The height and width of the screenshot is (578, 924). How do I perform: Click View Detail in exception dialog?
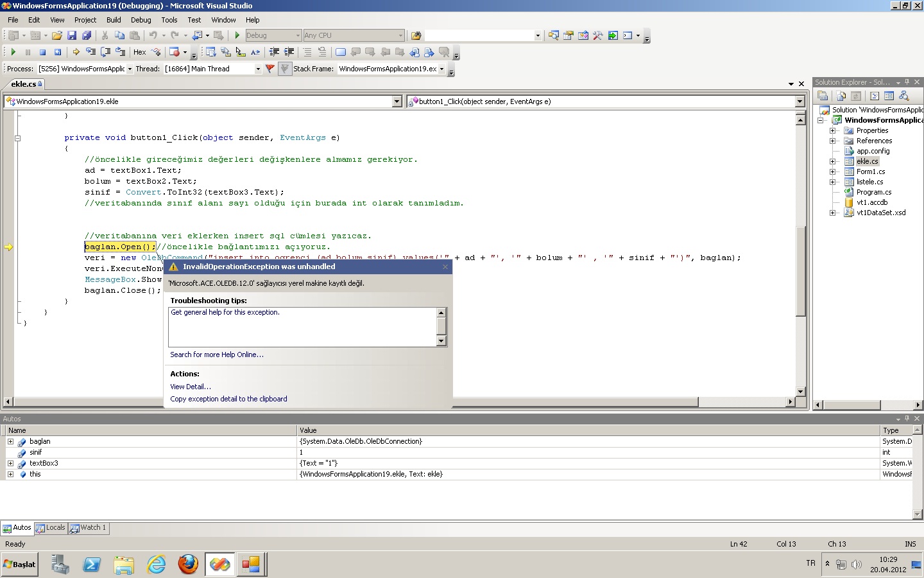(191, 387)
